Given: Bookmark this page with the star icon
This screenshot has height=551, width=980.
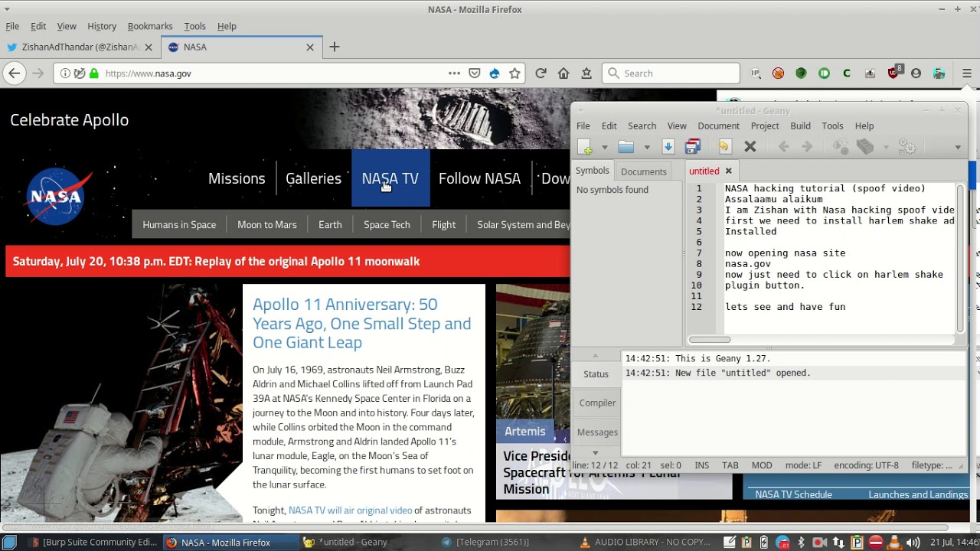Looking at the screenshot, I should coord(514,73).
